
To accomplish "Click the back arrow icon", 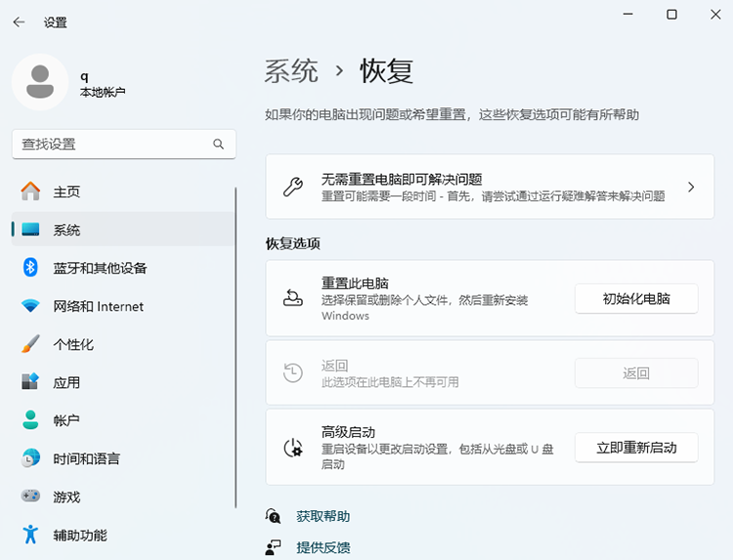I will pos(19,22).
